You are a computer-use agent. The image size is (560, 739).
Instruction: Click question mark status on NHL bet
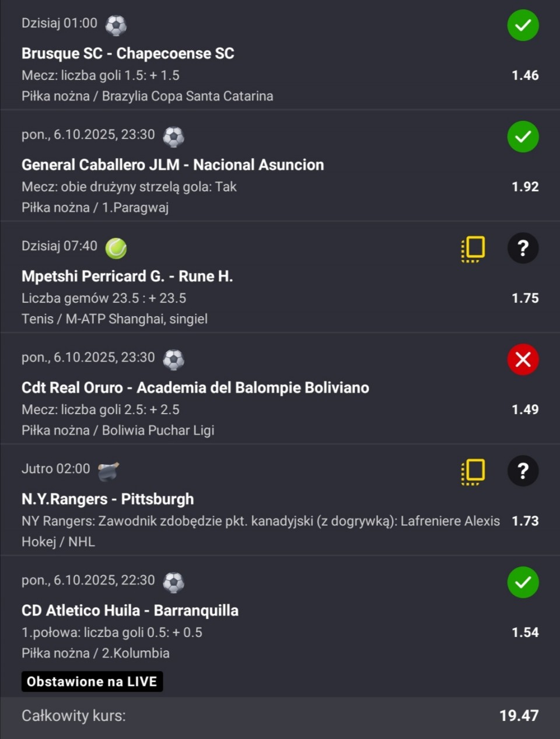[x=523, y=471]
